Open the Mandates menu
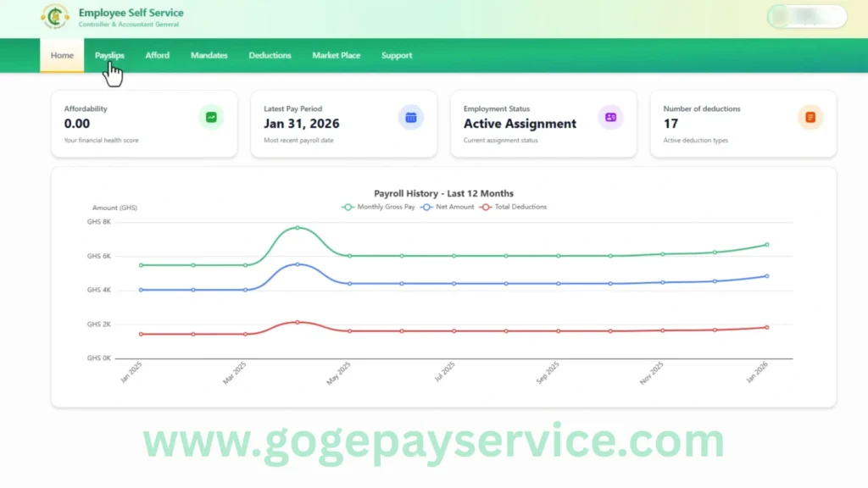 coord(209,55)
